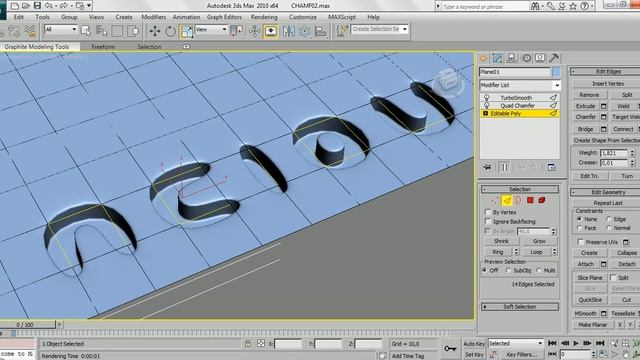Toggle the Window/Crossing selection icon
640x360 pixels.
pyautogui.click(x=133, y=31)
